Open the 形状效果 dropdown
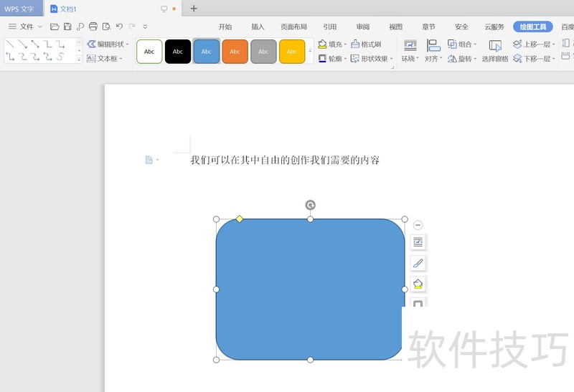574x392 pixels. (x=372, y=59)
